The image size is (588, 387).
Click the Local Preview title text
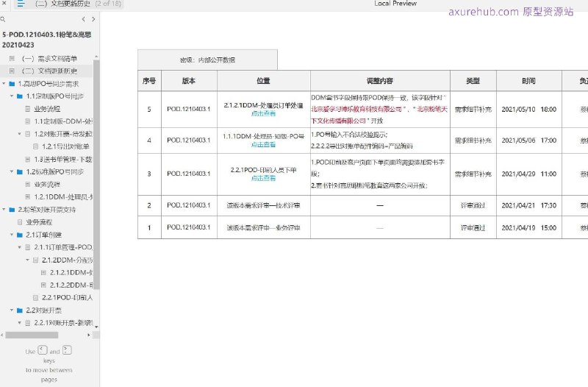pos(395,4)
